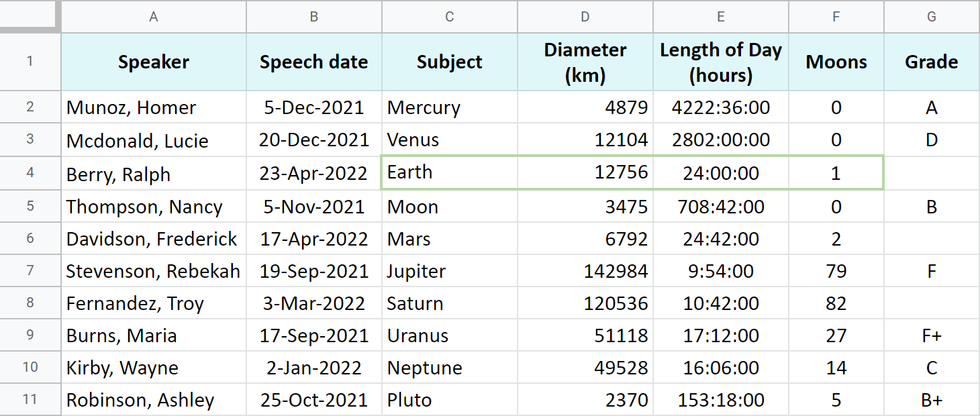Select the F+ grade cell

pos(932,335)
